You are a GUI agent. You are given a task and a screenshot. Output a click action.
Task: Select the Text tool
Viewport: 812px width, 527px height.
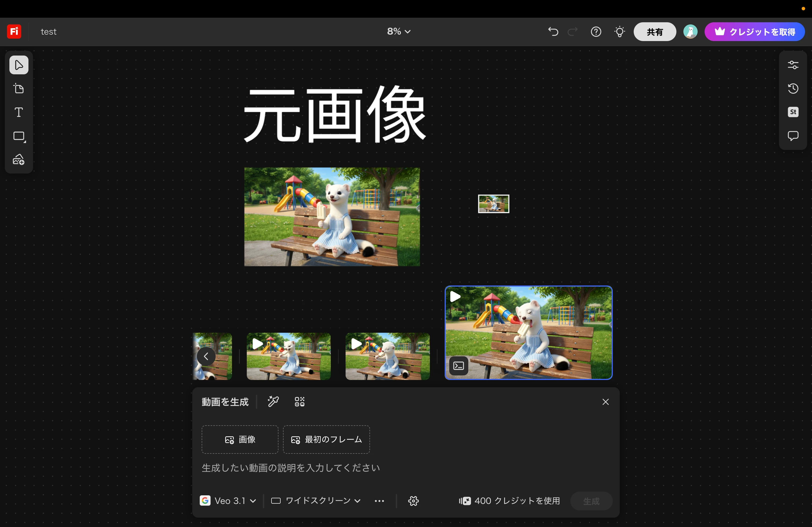pos(19,112)
